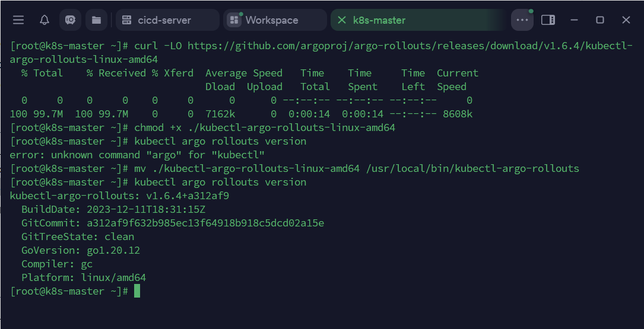Open the folder icon in the top bar
Viewport: 644px width, 329px height.
pyautogui.click(x=96, y=20)
